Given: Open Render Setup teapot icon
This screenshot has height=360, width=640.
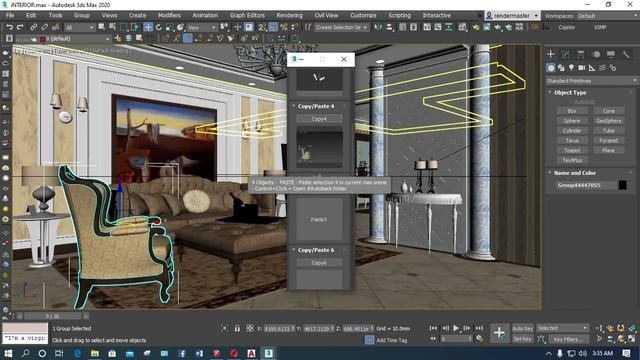Looking at the screenshot, I should pyautogui.click(x=476, y=27).
